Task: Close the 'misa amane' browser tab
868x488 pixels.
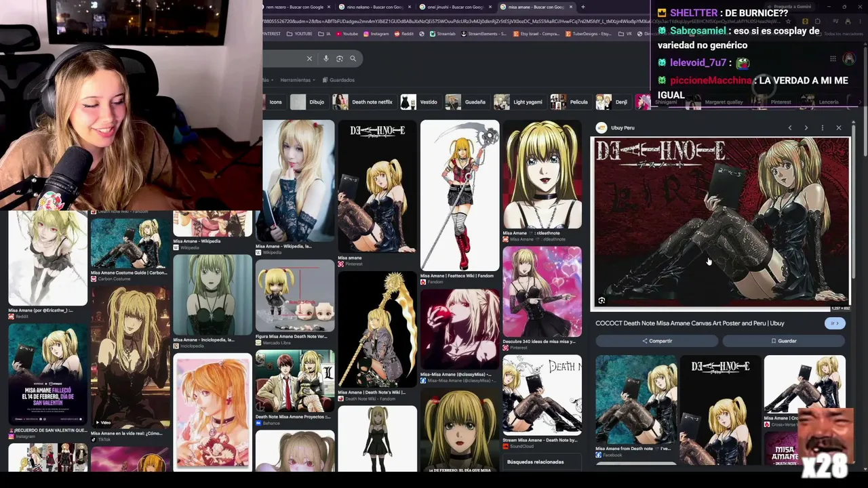Action: (x=571, y=7)
